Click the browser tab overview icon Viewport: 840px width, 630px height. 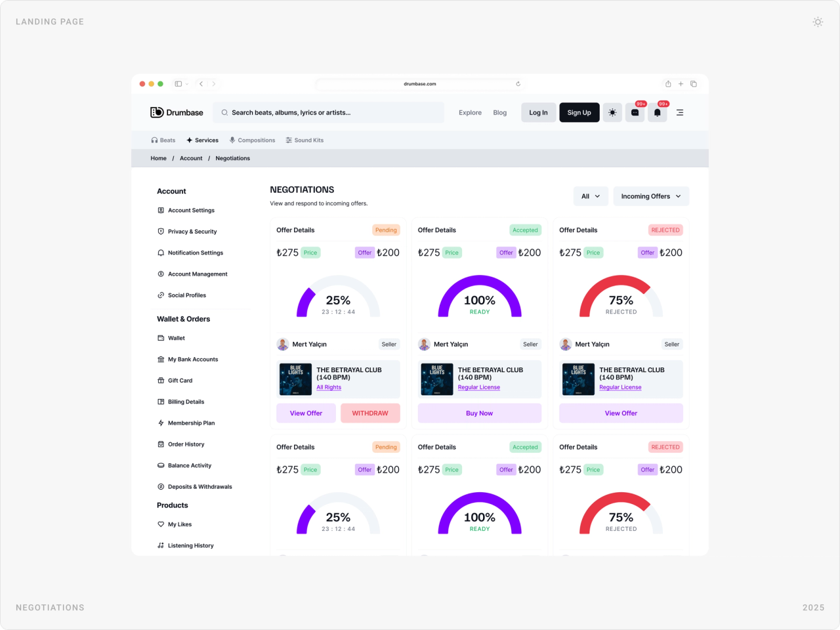pyautogui.click(x=694, y=84)
